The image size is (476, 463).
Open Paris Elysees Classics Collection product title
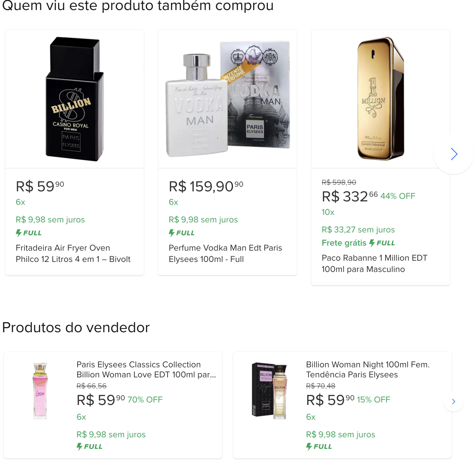pyautogui.click(x=146, y=370)
